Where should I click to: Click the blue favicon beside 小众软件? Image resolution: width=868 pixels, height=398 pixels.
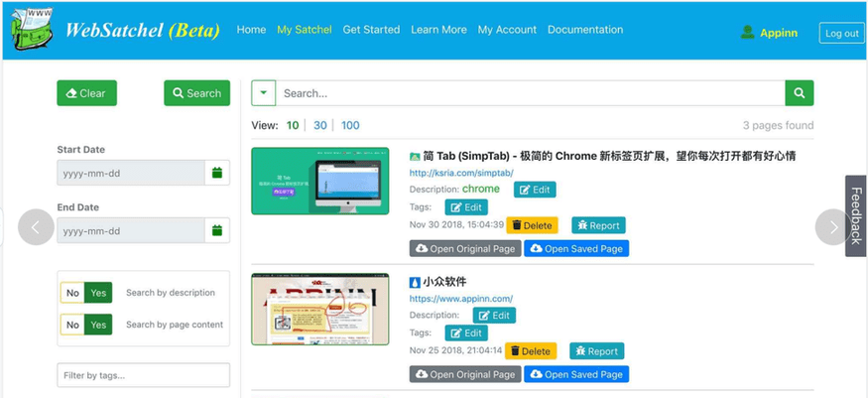pyautogui.click(x=415, y=282)
